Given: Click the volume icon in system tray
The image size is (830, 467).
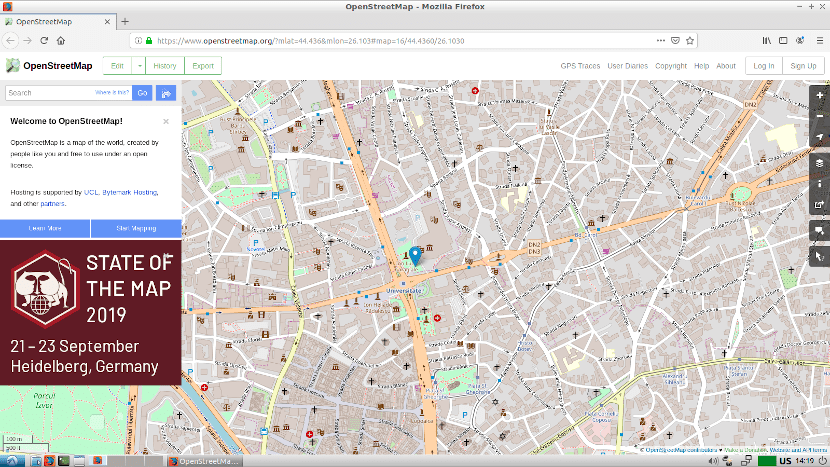Looking at the screenshot, I should pyautogui.click(x=713, y=461).
